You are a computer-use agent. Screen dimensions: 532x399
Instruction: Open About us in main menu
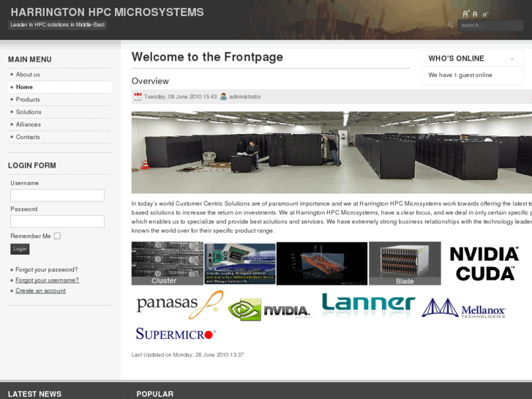(28, 75)
